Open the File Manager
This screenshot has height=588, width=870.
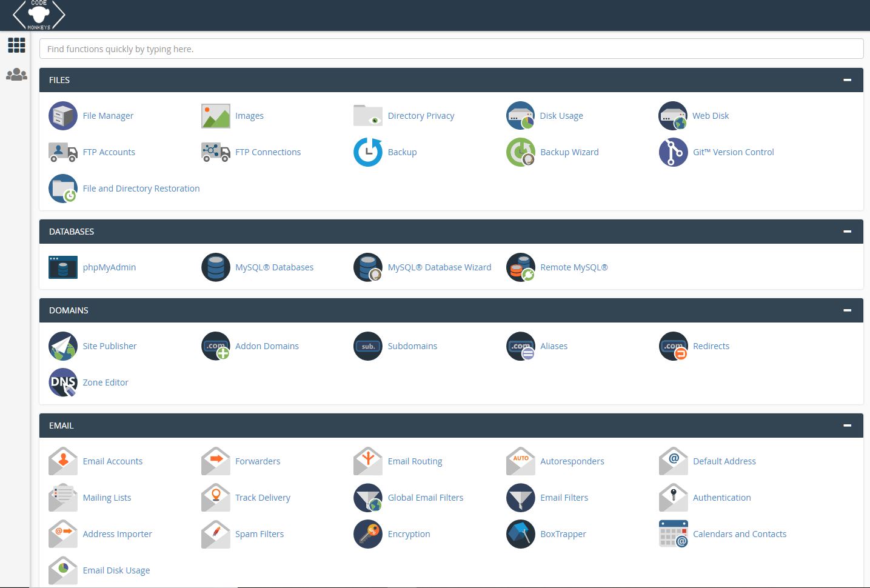pyautogui.click(x=108, y=115)
